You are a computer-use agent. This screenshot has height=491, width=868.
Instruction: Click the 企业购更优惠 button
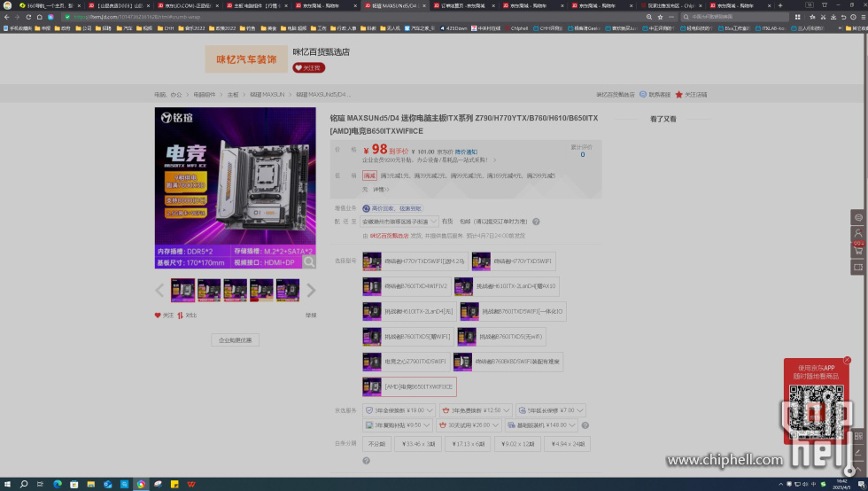(235, 340)
